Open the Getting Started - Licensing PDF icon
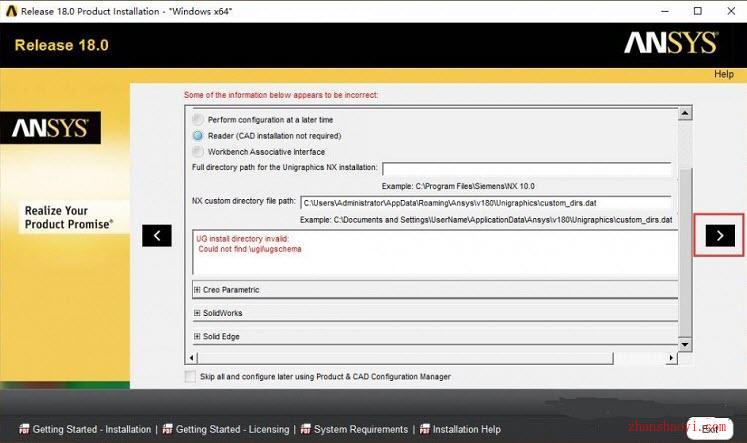The height and width of the screenshot is (443, 747). pos(168,429)
